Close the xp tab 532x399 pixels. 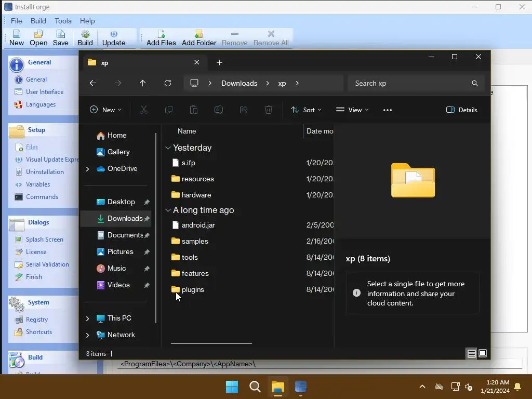(x=196, y=62)
